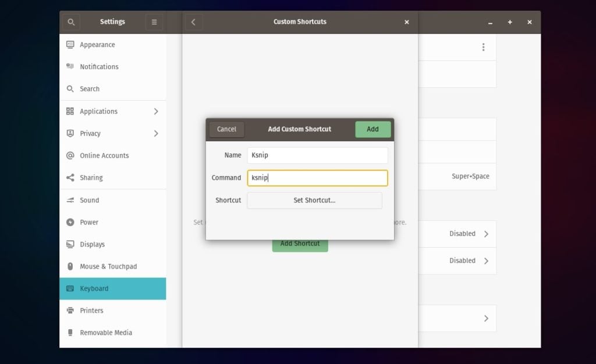The image size is (596, 364).
Task: Expand the Applications submenu arrow
Action: pyautogui.click(x=156, y=111)
